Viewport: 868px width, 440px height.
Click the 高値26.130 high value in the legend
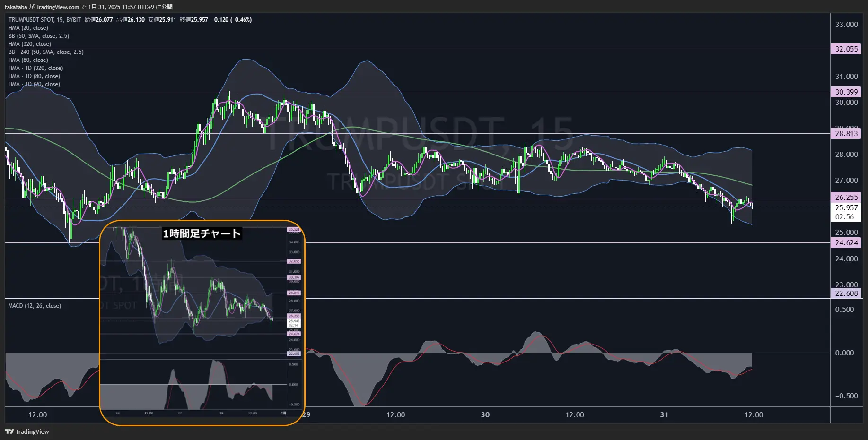(131, 20)
